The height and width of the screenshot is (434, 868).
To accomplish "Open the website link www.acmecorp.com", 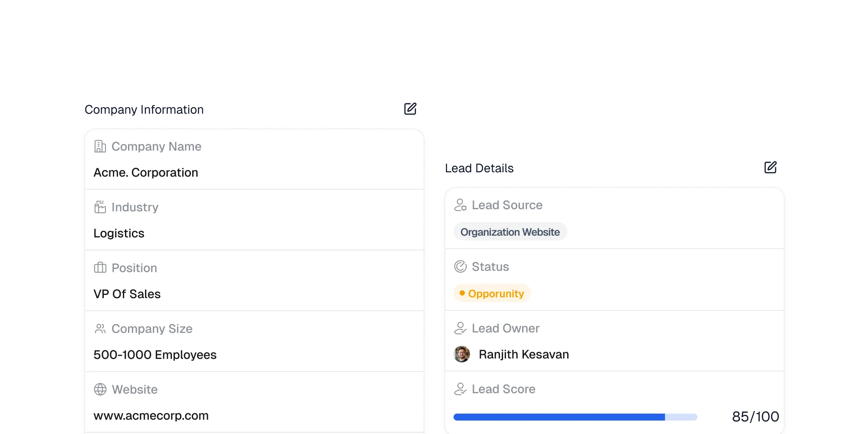I will (x=151, y=415).
